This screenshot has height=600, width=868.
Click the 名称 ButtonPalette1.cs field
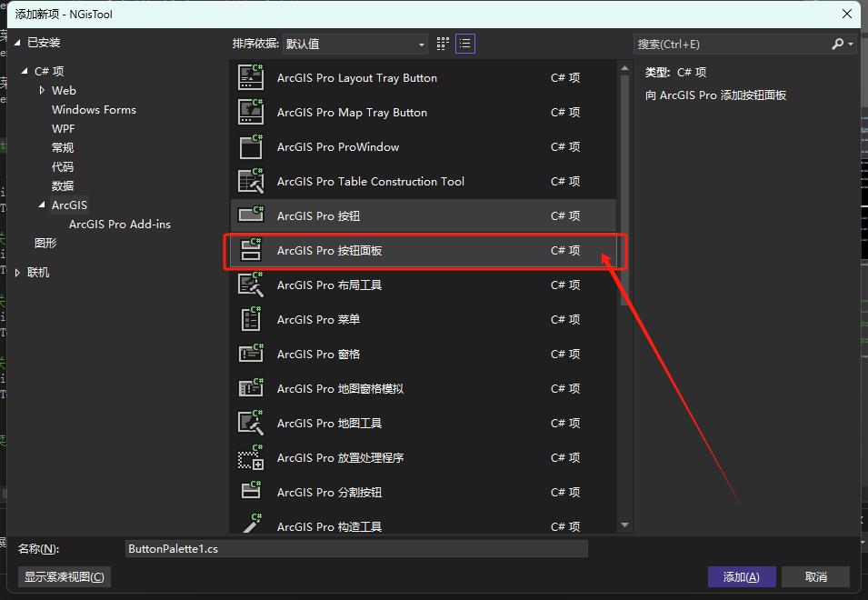pyautogui.click(x=356, y=548)
